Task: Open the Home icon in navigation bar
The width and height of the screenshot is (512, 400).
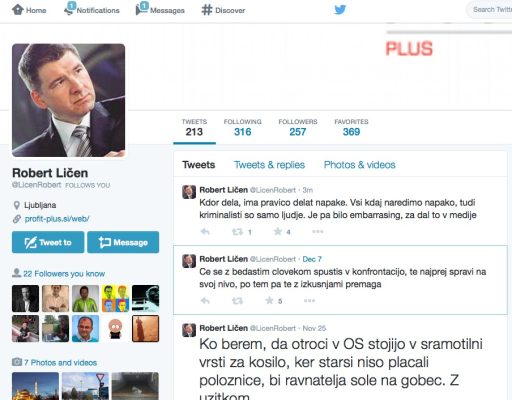Action: point(18,9)
